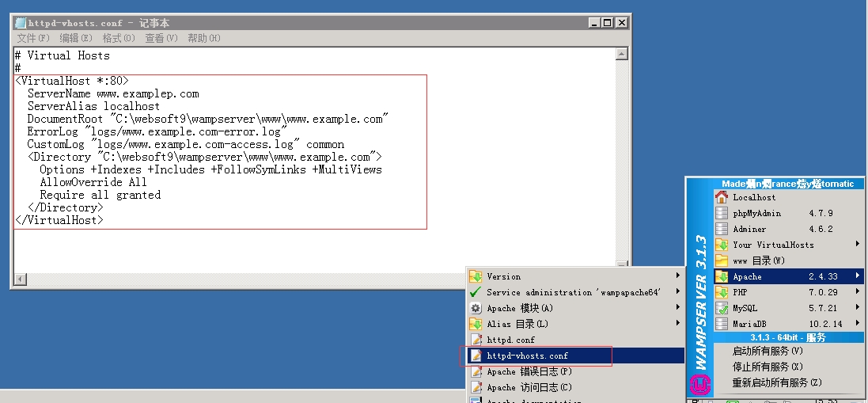Expand the Apache 2.4.33 submenu arrow
Viewport: 868px width, 403px height.
[x=858, y=276]
